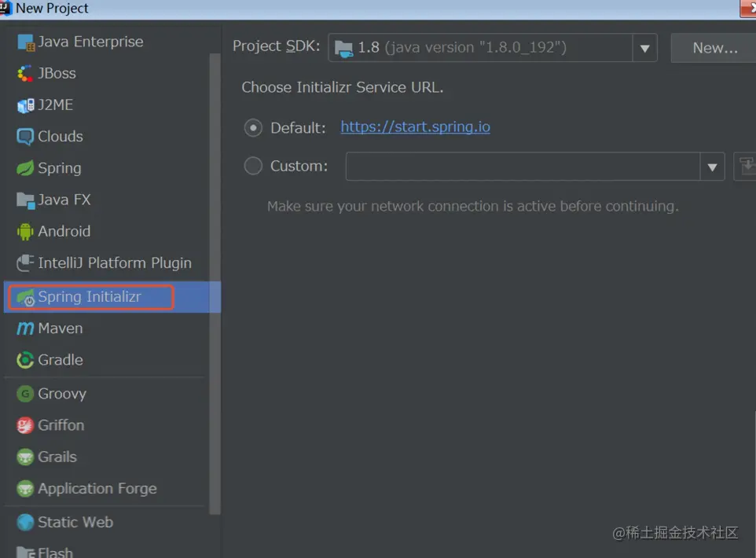Viewport: 756px width, 558px height.
Task: Click the Java Enterprise icon
Action: tap(26, 42)
